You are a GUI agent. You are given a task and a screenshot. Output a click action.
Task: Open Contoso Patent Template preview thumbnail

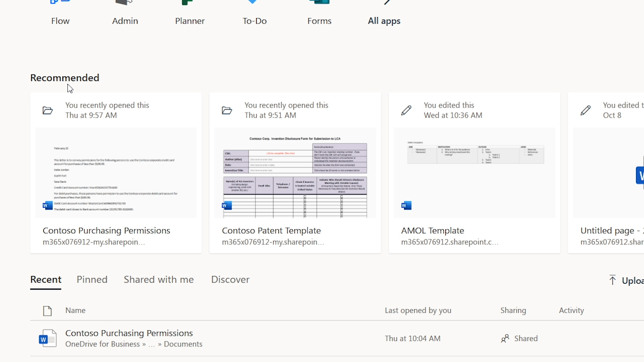(x=295, y=173)
